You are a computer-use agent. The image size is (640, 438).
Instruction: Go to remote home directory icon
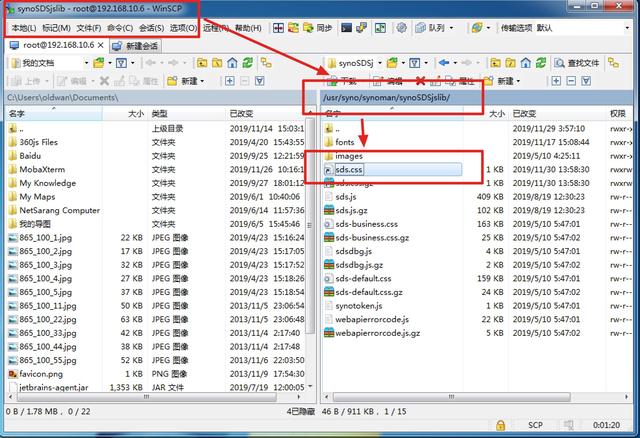click(x=526, y=63)
